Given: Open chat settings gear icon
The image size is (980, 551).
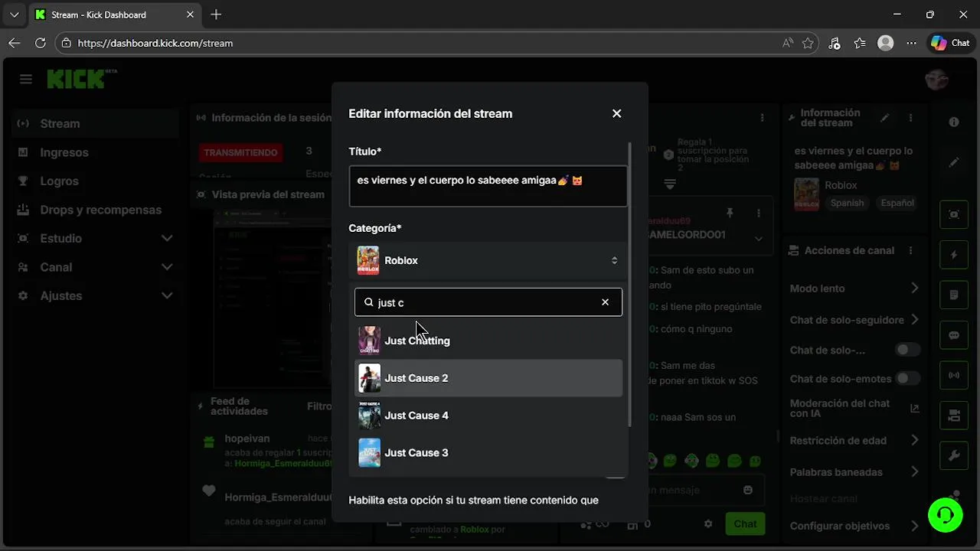Looking at the screenshot, I should 708,524.
